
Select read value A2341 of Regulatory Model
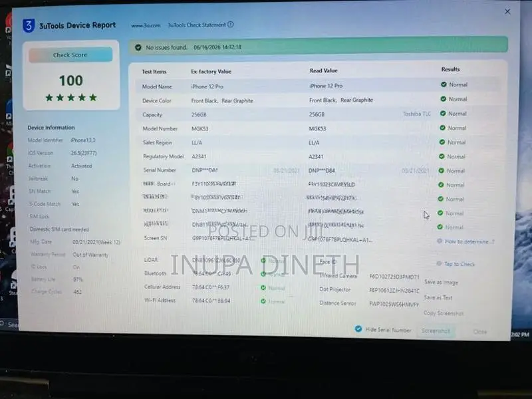pos(316,157)
